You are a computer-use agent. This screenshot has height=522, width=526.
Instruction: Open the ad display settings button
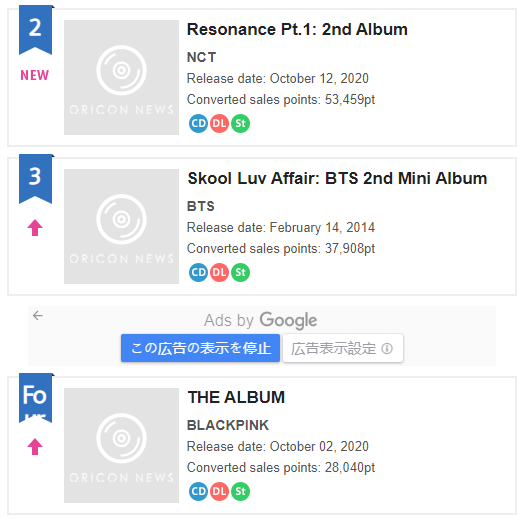click(x=343, y=348)
